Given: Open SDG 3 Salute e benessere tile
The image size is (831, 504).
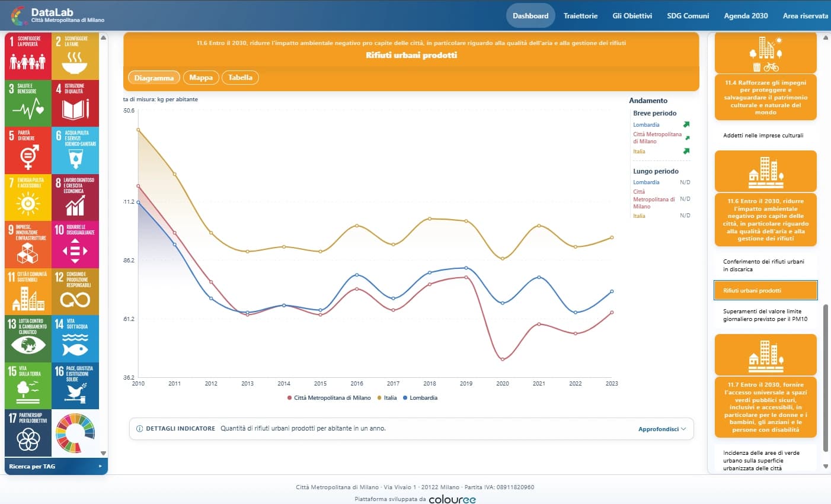Looking at the screenshot, I should pyautogui.click(x=28, y=103).
